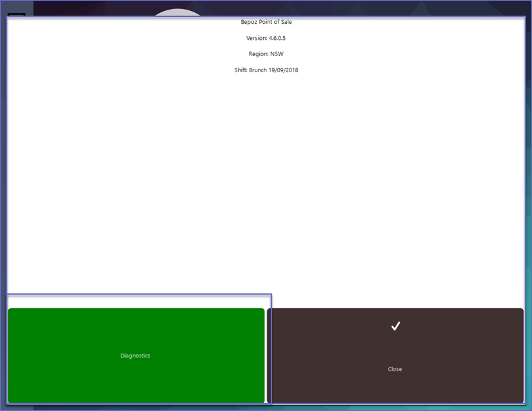Click the white checkmark icon
Image resolution: width=532 pixels, height=411 pixels.
coord(395,326)
